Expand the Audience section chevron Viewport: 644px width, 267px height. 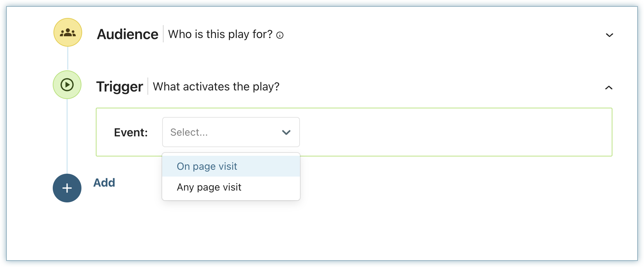[609, 35]
